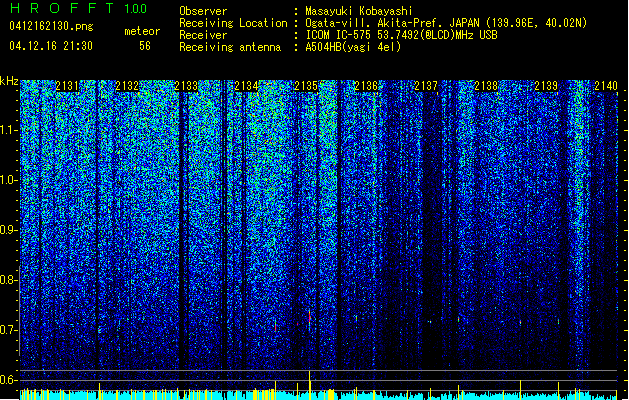Screen dimensions: 629x400
Task: Click the 2133 time marker
Action: tap(186, 86)
